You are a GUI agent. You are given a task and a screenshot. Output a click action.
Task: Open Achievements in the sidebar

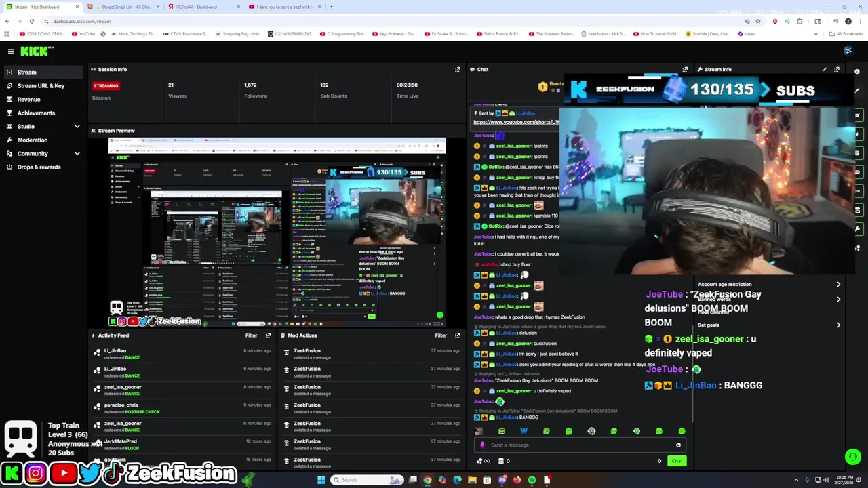[x=42, y=113]
